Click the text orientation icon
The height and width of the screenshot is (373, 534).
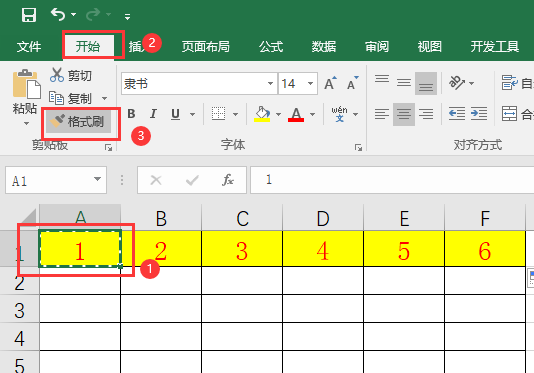[457, 82]
